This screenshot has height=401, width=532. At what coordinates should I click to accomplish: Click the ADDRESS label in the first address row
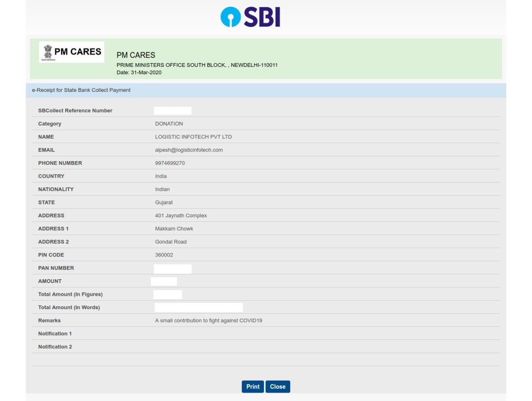[51, 215]
